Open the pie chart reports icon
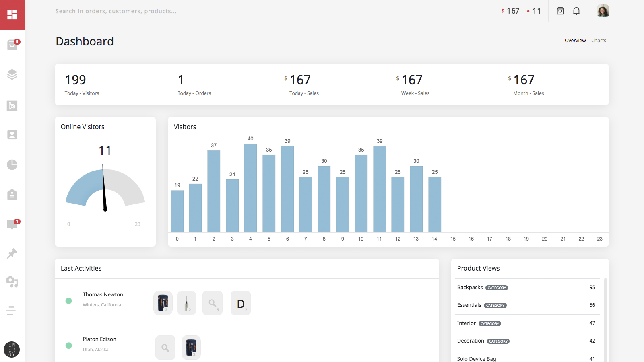This screenshot has width=644, height=362. point(12,165)
